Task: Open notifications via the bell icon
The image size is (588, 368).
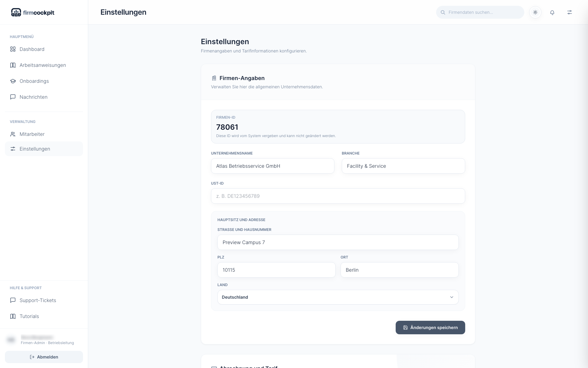Action: (552, 12)
